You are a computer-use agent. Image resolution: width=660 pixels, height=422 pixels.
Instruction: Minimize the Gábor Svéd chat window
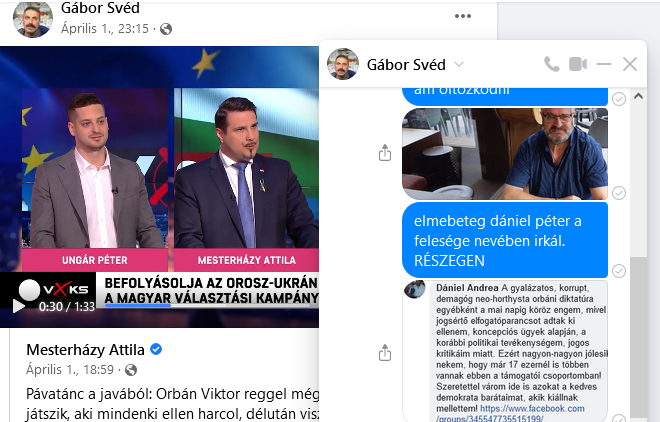[x=604, y=64]
